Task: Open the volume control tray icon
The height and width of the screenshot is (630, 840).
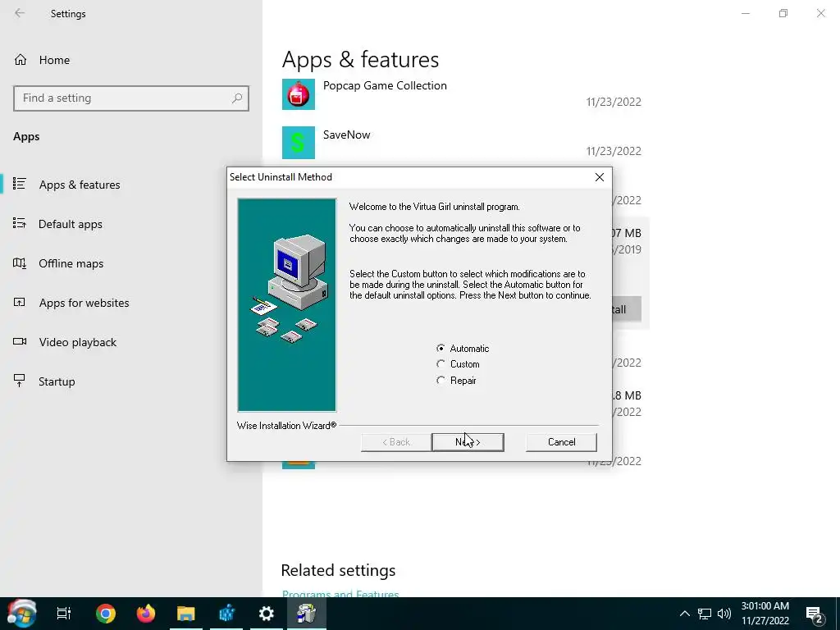Action: click(724, 614)
